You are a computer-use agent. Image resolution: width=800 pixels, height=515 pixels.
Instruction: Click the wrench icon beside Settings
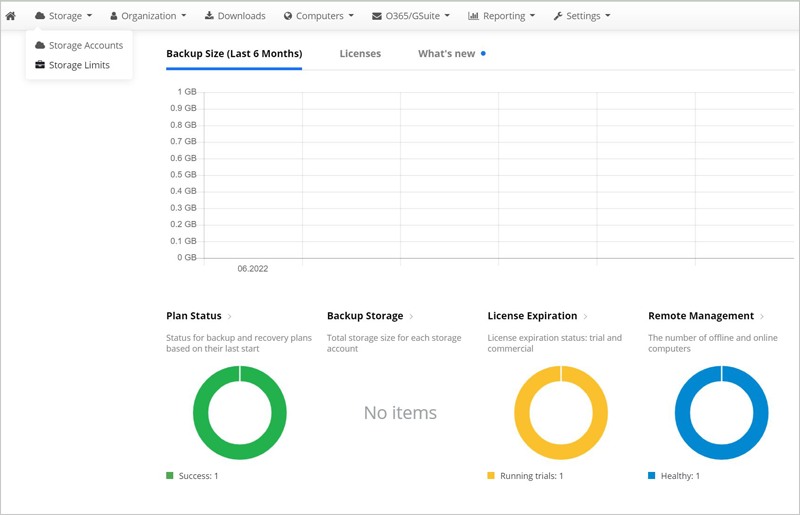(x=558, y=16)
